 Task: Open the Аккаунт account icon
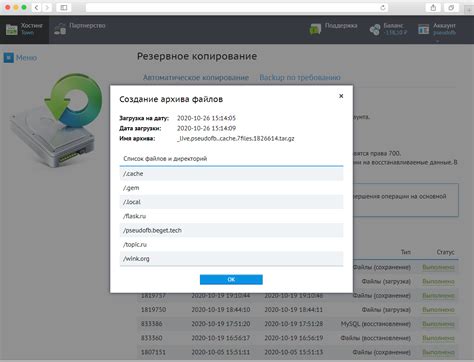424,29
